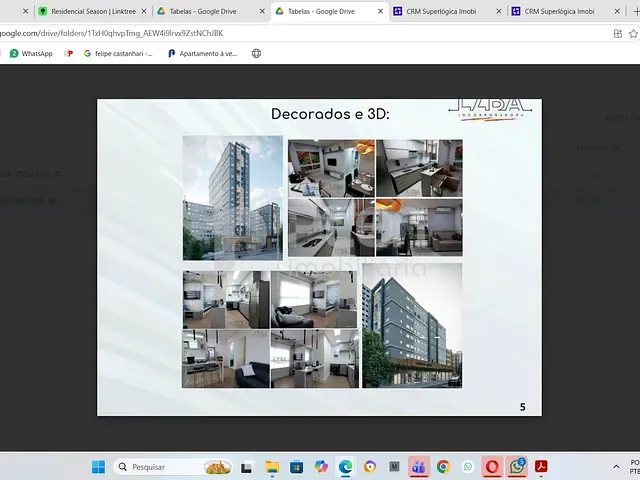Click the living room with orange ceiling photo
This screenshot has width=640, height=480.
point(331,168)
